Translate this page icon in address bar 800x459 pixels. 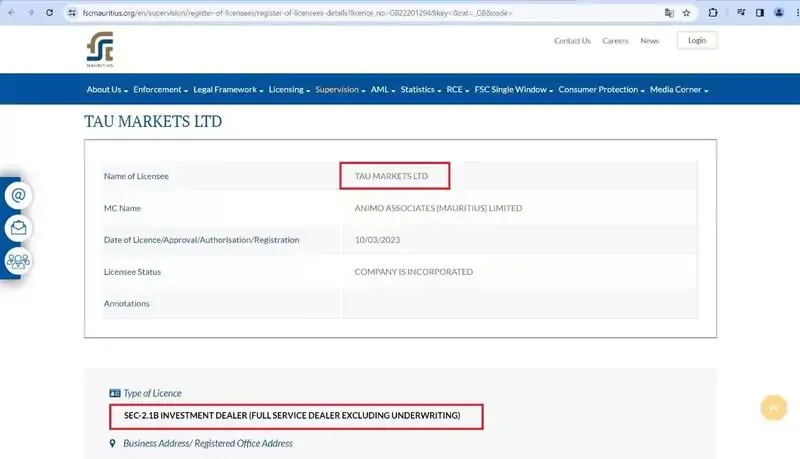pos(669,13)
